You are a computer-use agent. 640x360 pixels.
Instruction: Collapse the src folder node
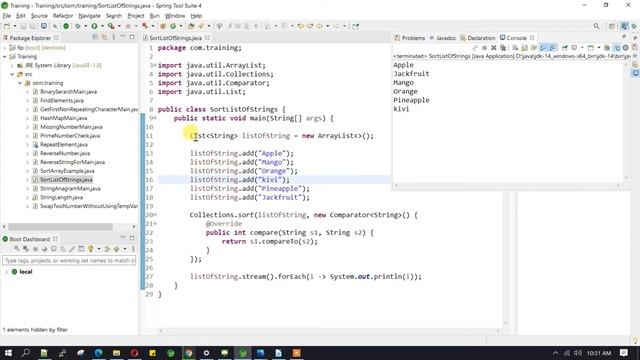pos(12,74)
